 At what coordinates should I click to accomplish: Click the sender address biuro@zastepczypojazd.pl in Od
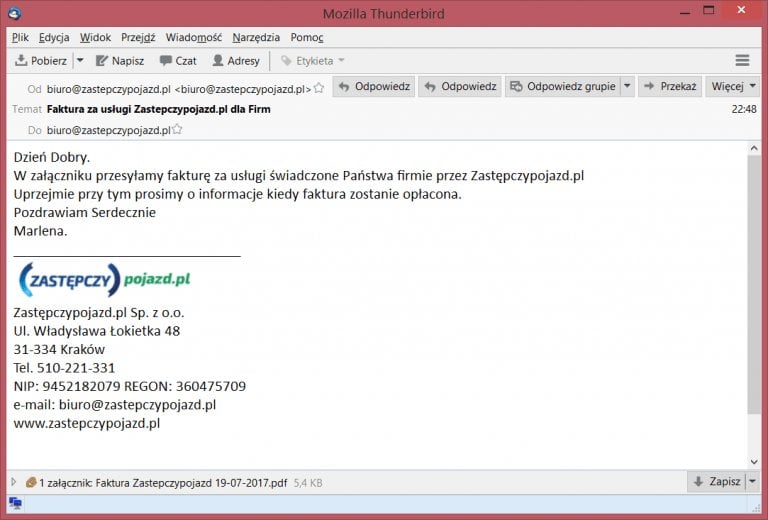pyautogui.click(x=179, y=89)
